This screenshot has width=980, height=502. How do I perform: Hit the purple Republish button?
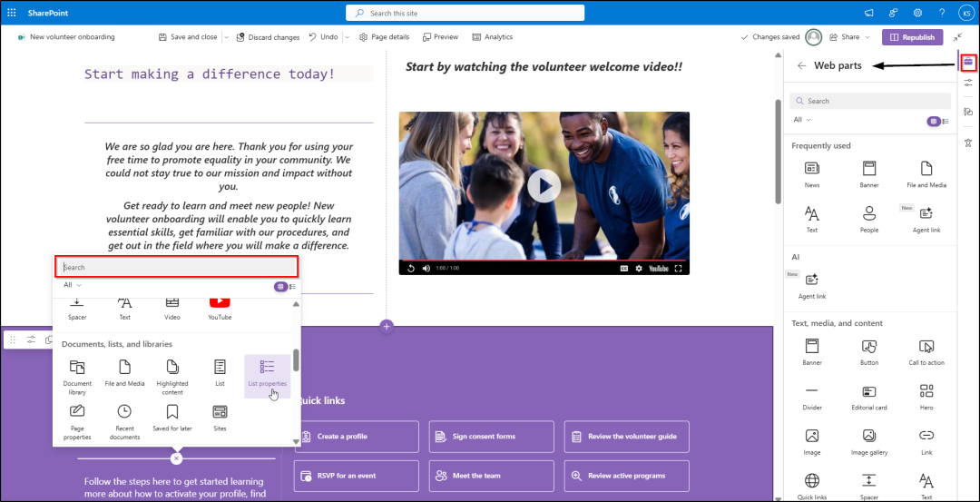[912, 37]
